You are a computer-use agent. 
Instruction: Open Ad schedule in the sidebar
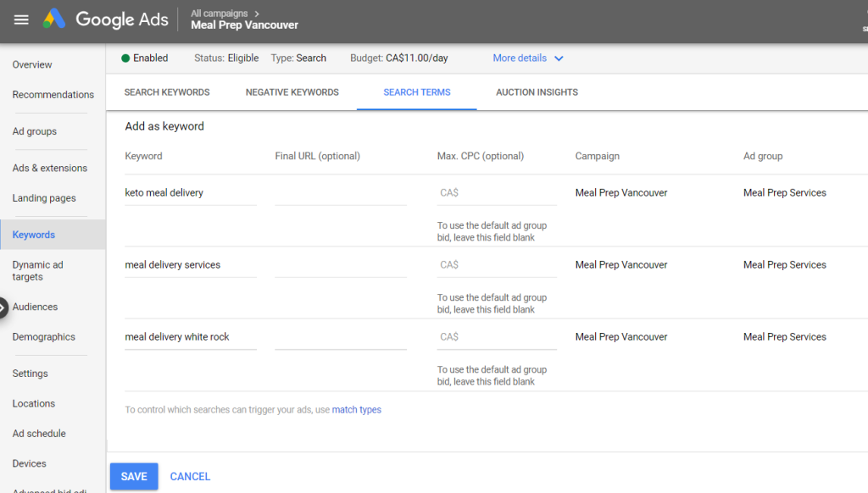[39, 434]
